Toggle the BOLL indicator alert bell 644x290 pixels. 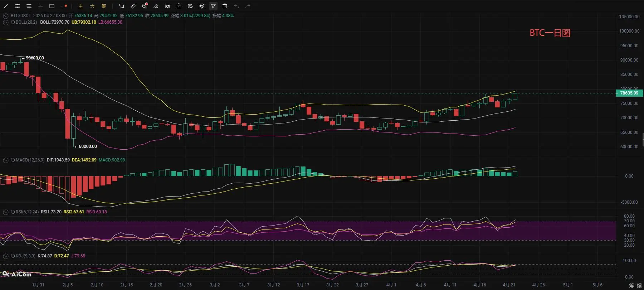[13, 22]
